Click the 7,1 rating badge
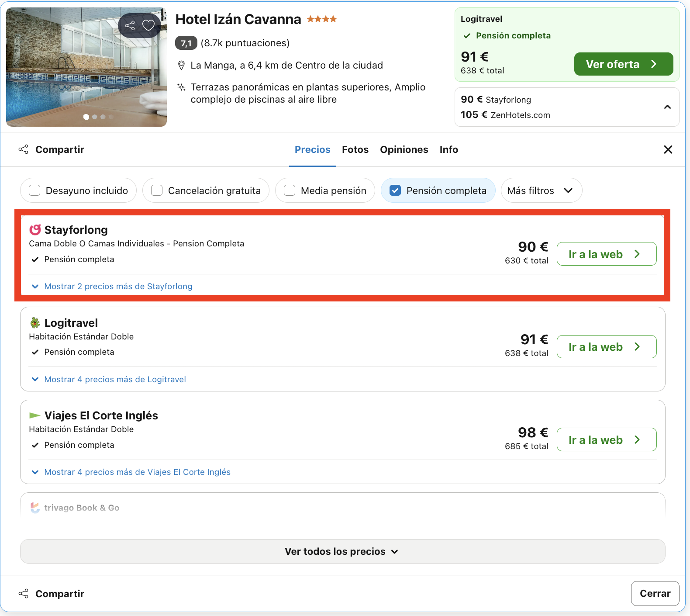This screenshot has width=690, height=616. [x=186, y=43]
